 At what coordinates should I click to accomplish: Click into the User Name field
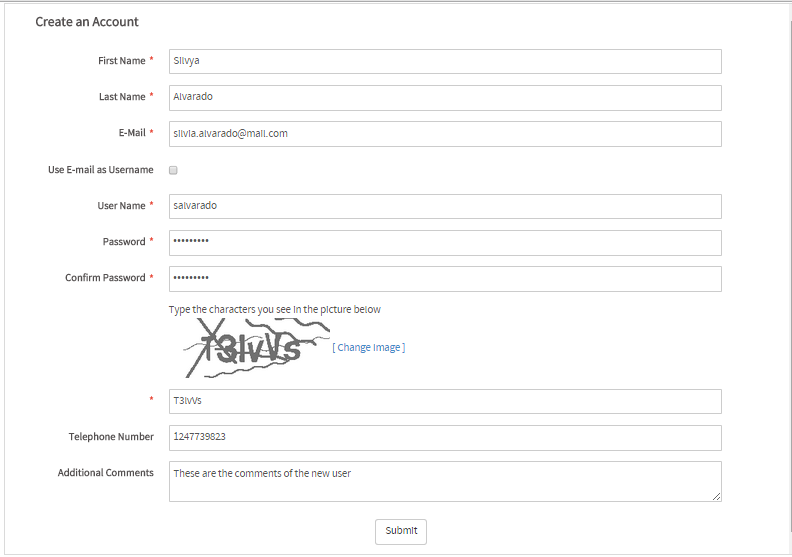click(445, 206)
